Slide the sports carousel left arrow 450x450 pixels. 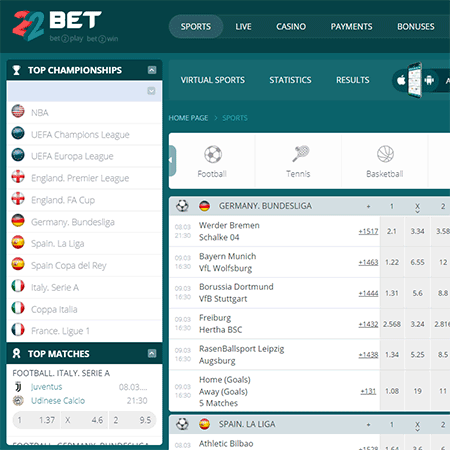[x=172, y=160]
